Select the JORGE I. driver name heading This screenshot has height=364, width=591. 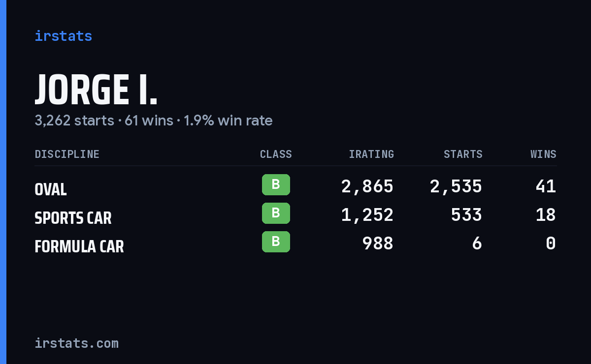point(96,90)
